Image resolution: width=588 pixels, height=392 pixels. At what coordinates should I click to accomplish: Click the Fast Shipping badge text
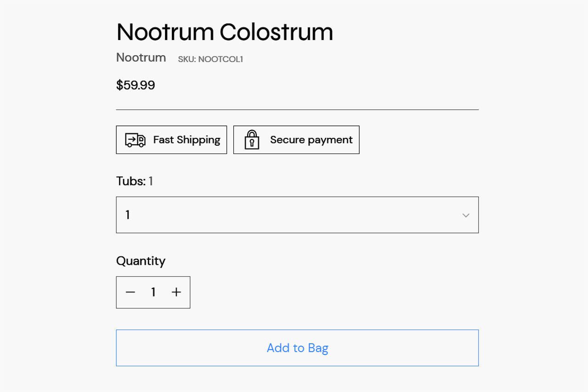[187, 140]
